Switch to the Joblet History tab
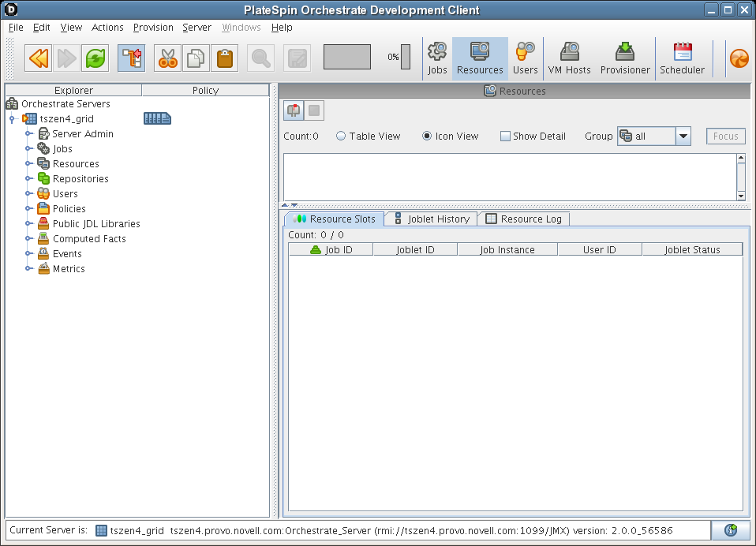Image resolution: width=756 pixels, height=546 pixels. (432, 219)
